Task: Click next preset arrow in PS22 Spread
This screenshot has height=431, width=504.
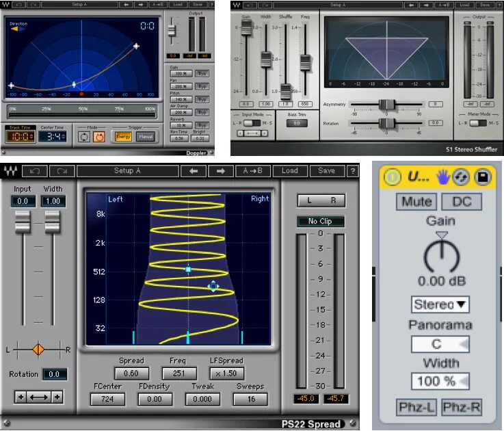Action: [220, 171]
